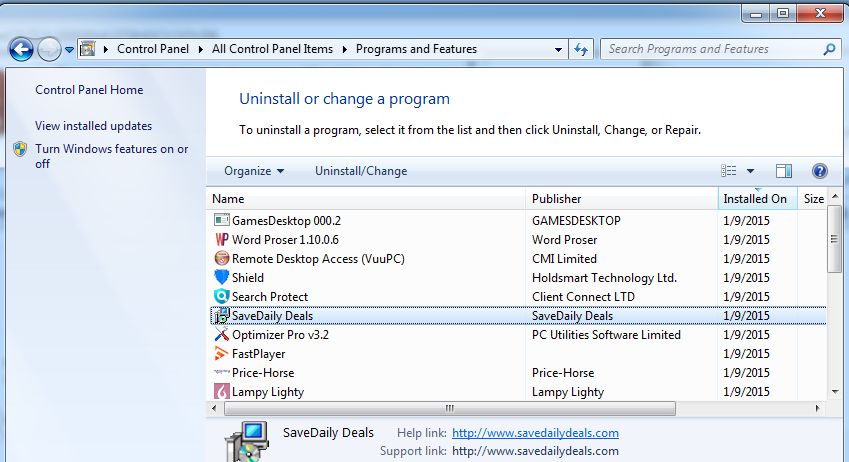Click the Search Programs and Features field
Screen dimensions: 849x462
720,49
